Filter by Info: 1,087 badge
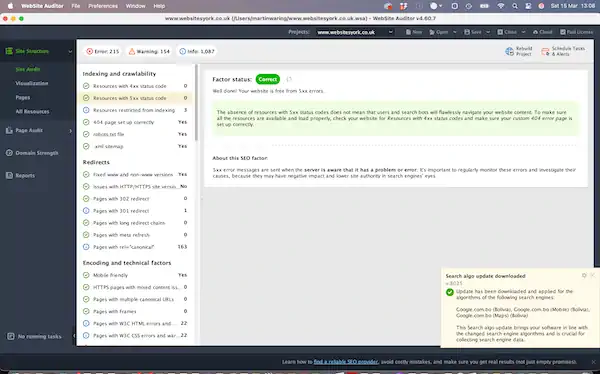Image resolution: width=600 pixels, height=374 pixels. (x=197, y=51)
